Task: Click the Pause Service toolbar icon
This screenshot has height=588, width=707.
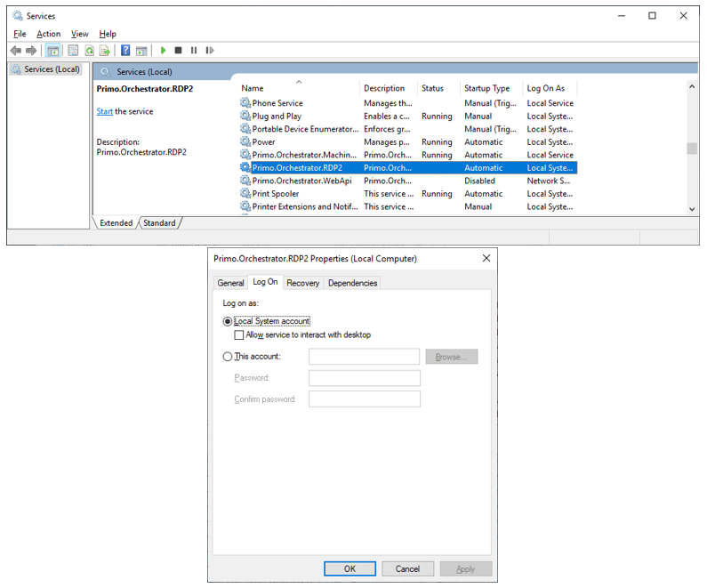Action: [194, 51]
